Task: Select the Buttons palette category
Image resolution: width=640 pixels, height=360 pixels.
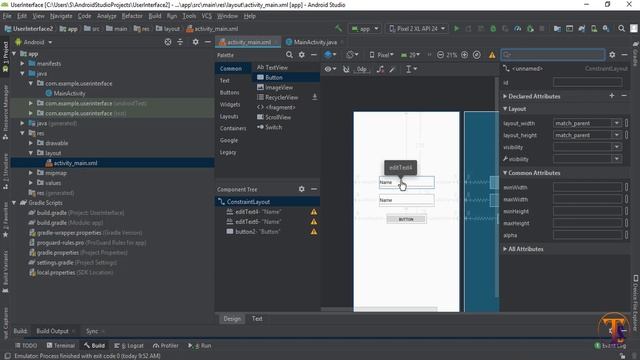Action: click(229, 93)
